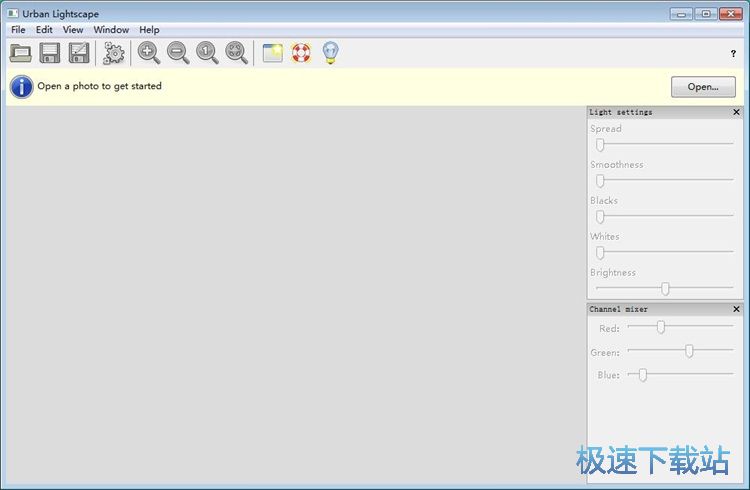Click the 'Open a photo to get started' text
750x490 pixels.
point(99,86)
